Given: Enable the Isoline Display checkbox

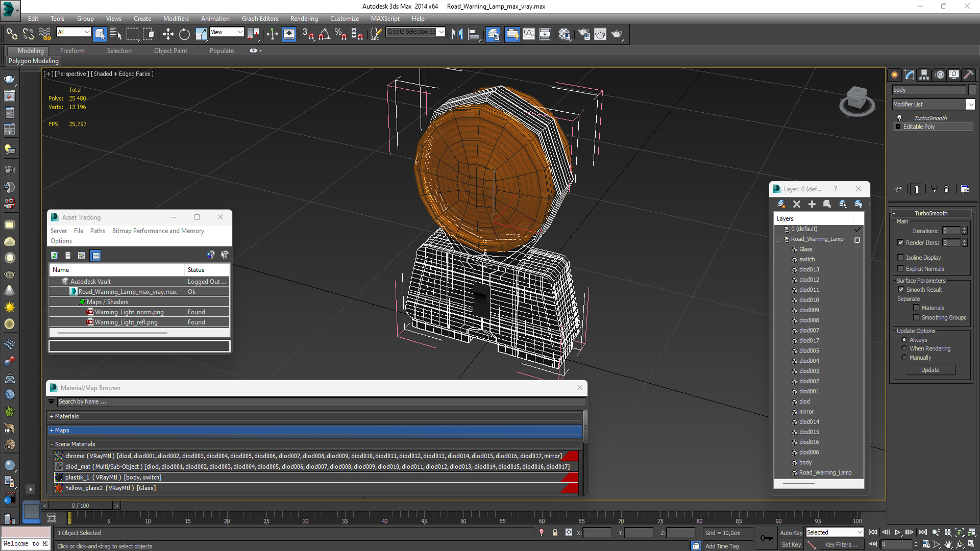Looking at the screenshot, I should point(901,258).
